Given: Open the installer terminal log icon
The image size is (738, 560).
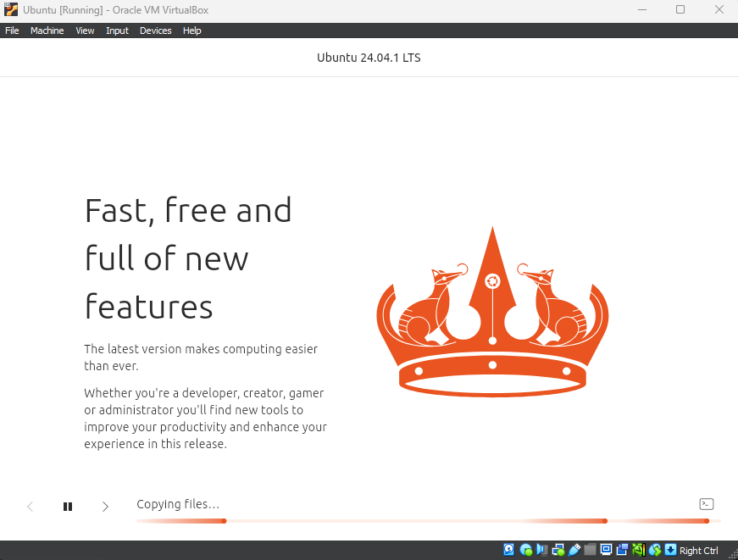Looking at the screenshot, I should click(x=706, y=504).
